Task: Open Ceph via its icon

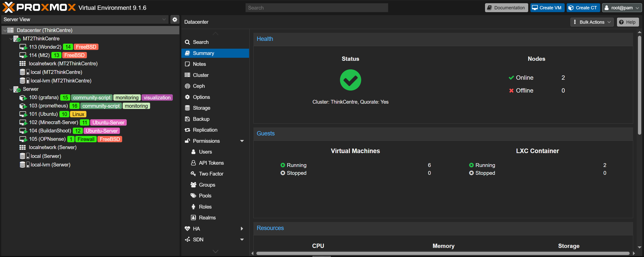Action: tap(187, 86)
